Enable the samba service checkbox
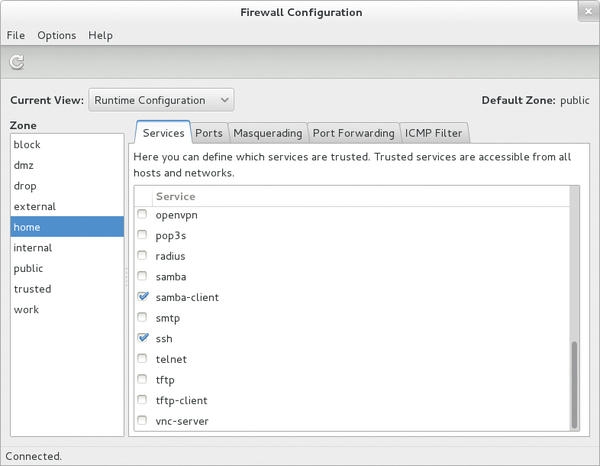600x466 pixels. [142, 276]
